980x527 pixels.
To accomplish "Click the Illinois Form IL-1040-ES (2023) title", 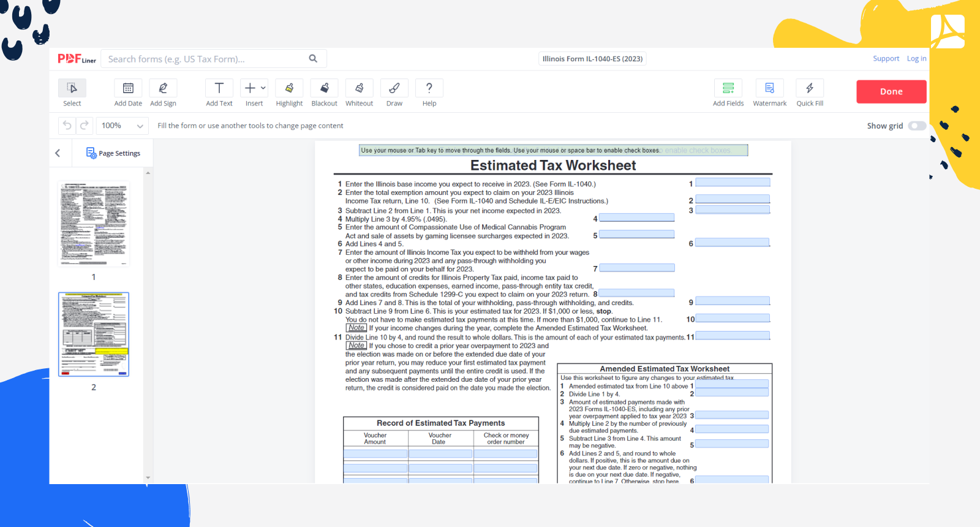I will (x=592, y=59).
